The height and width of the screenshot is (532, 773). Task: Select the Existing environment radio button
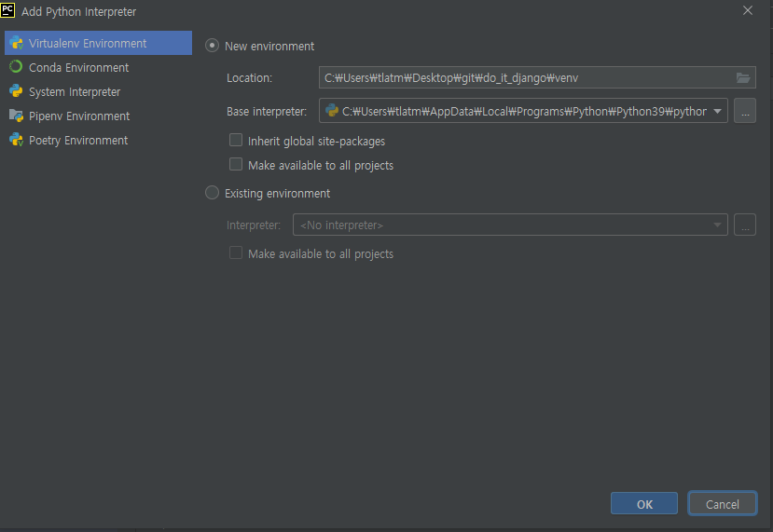(212, 193)
